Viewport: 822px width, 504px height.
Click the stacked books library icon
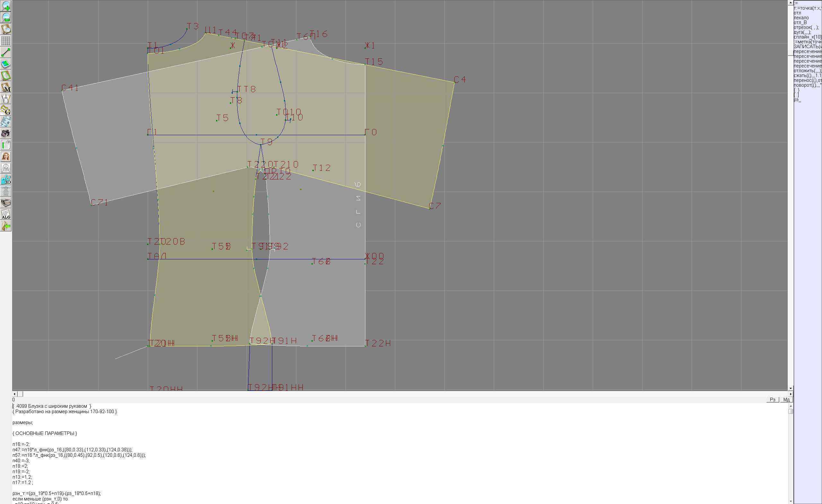[6, 203]
